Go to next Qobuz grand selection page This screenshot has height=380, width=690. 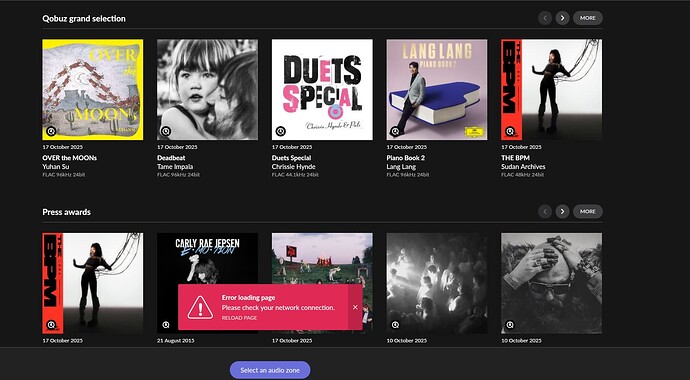tap(562, 18)
